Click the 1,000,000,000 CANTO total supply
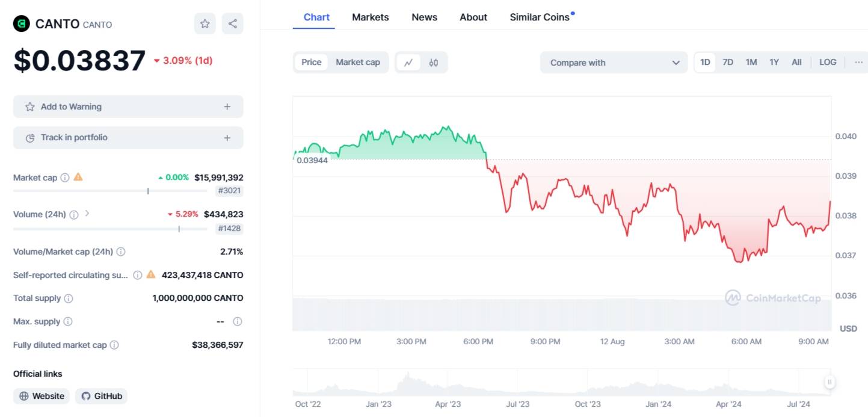The height and width of the screenshot is (417, 868). [x=198, y=298]
